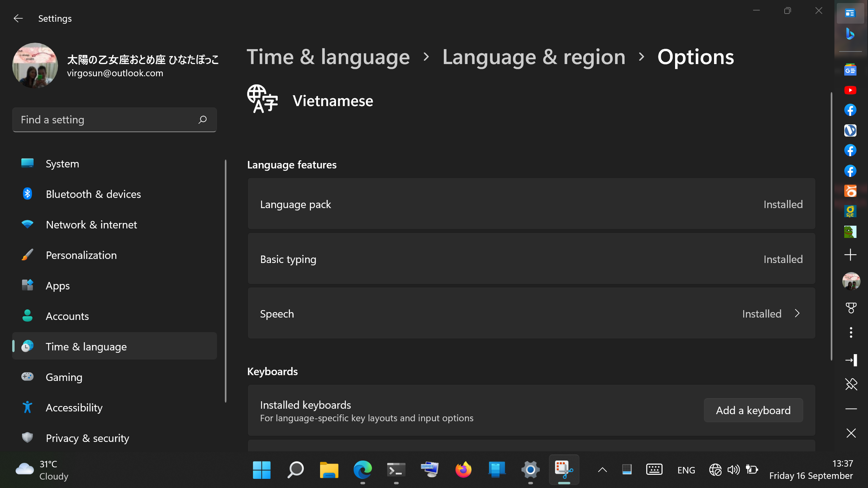This screenshot has height=488, width=868.
Task: Expand the Speech language feature
Action: 797,313
